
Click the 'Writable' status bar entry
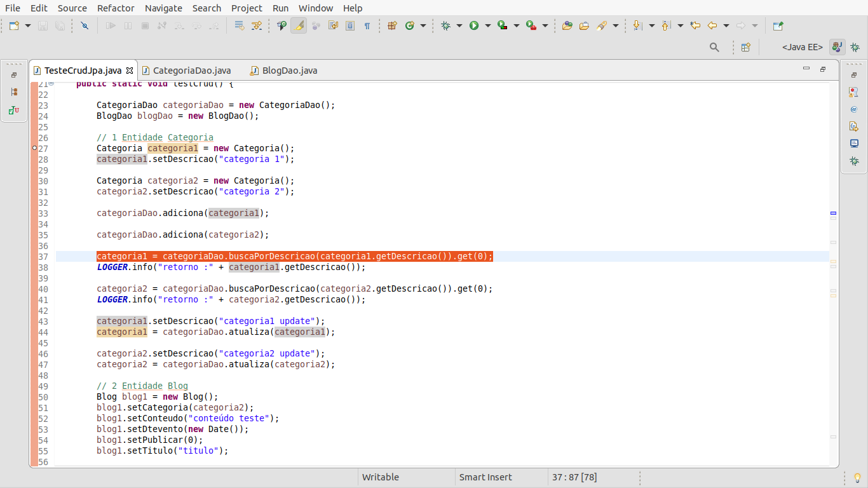pos(381,477)
